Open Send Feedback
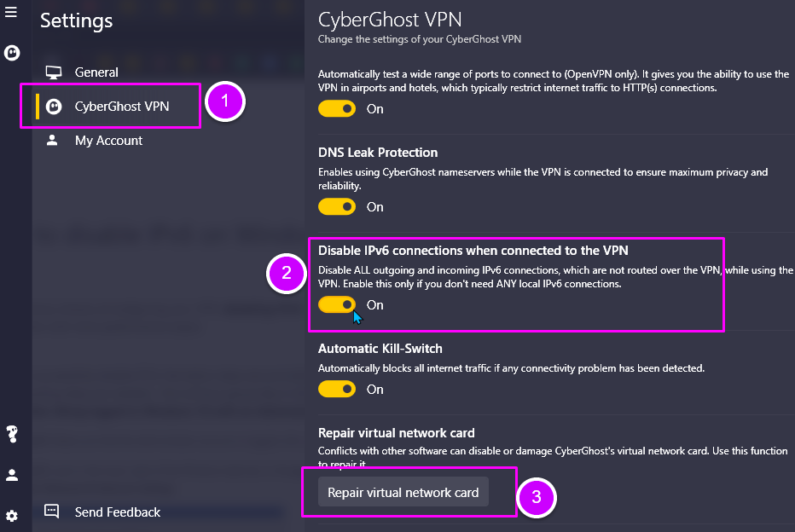This screenshot has height=532, width=795. [x=117, y=512]
